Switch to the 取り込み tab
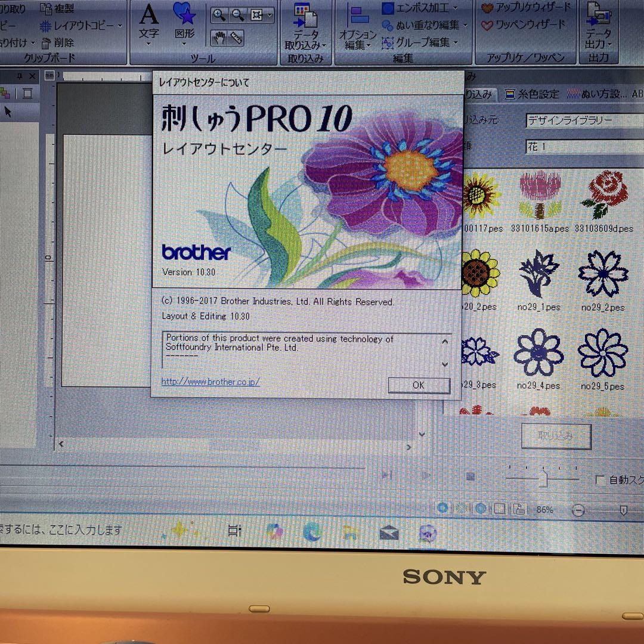Image resolution: width=644 pixels, height=644 pixels. [478, 94]
